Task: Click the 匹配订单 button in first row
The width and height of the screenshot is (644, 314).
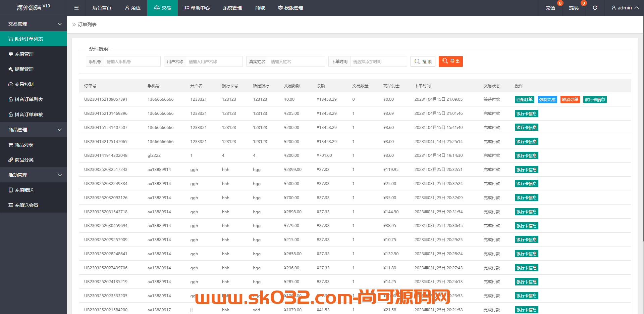Action: point(525,99)
